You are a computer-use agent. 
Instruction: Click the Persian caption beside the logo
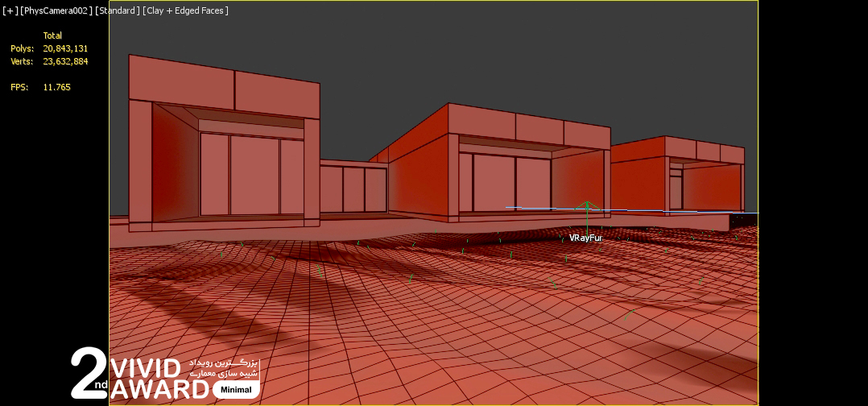click(229, 369)
